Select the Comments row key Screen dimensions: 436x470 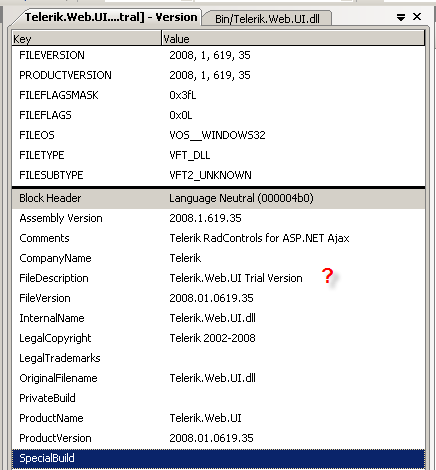tap(44, 238)
